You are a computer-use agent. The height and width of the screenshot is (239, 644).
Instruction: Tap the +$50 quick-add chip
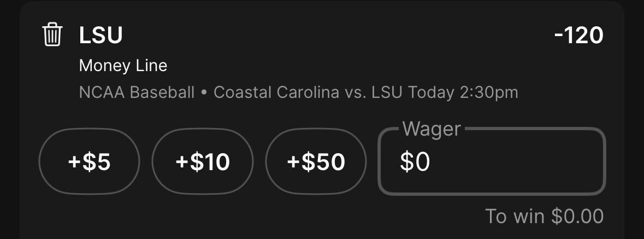tap(316, 162)
